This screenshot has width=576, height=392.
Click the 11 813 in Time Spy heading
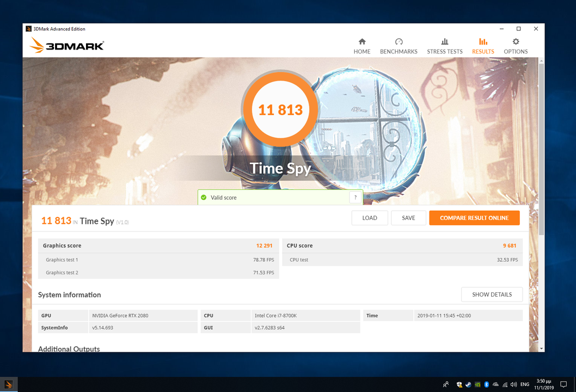tap(85, 221)
